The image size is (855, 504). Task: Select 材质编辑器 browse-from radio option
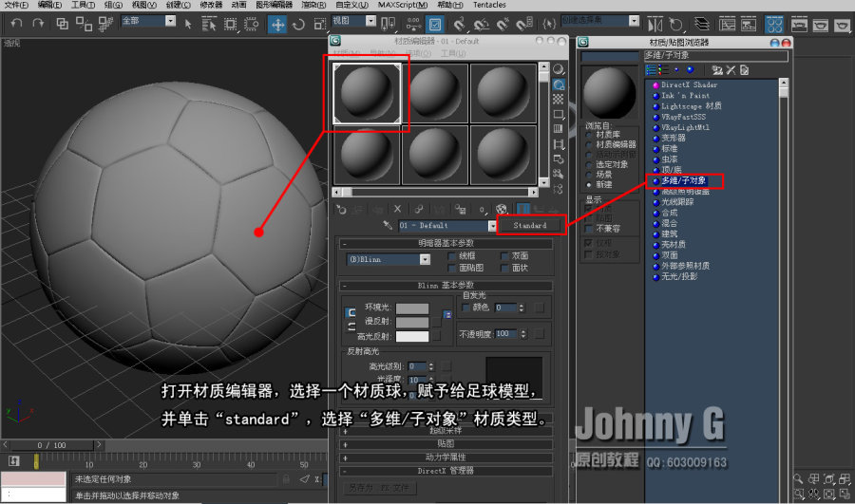589,144
